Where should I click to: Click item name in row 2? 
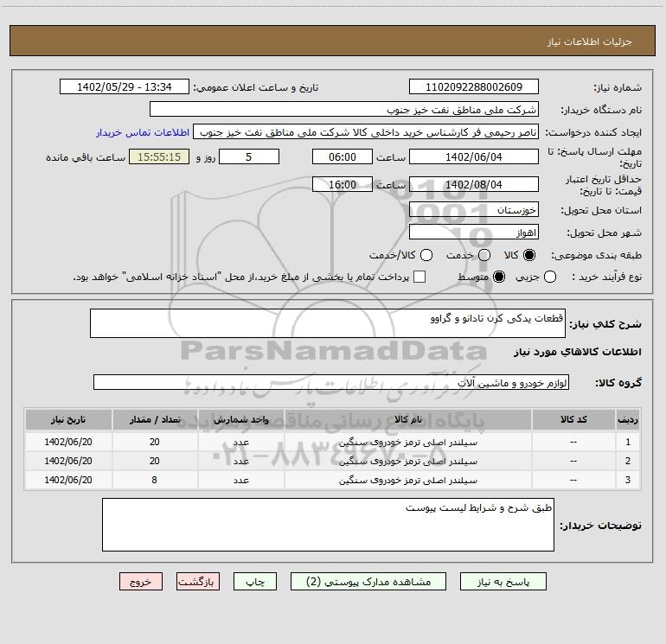[407, 461]
